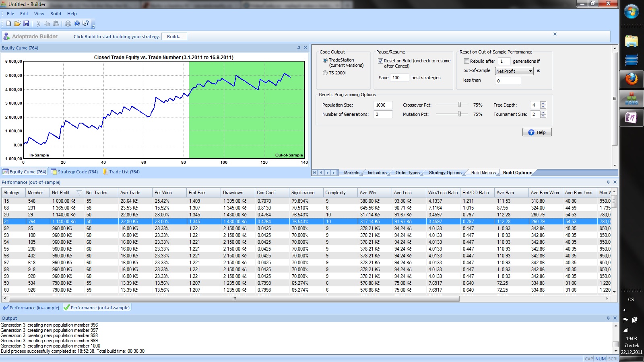This screenshot has width=644, height=362.
Task: Activate the context help pointer icon
Action: click(85, 24)
